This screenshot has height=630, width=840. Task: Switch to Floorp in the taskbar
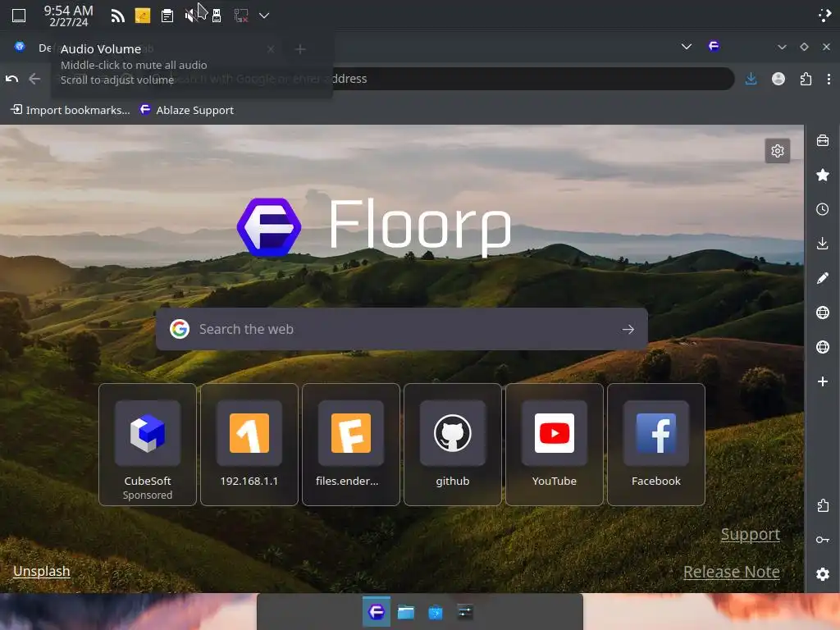click(x=376, y=612)
